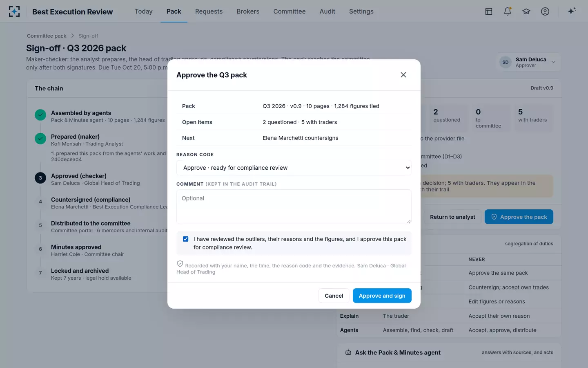Screen dimensions: 588x368
Task: Confirm with Approve and sign
Action: pos(382,296)
